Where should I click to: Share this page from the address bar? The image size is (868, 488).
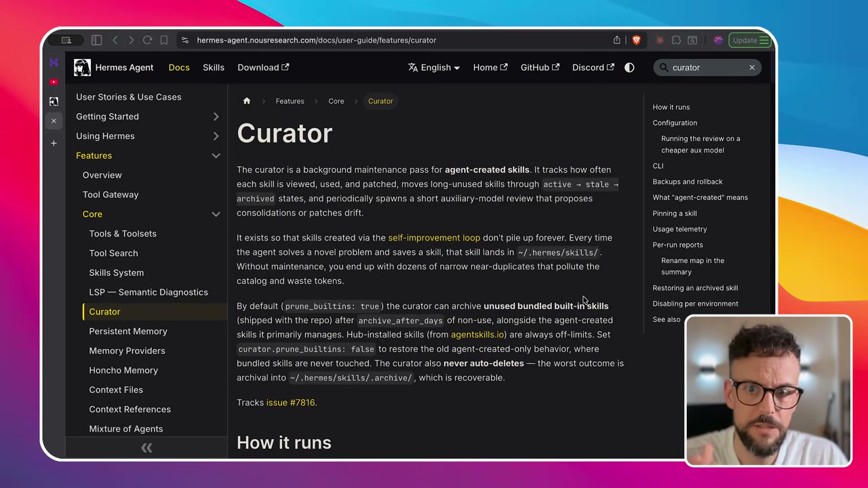[x=616, y=40]
